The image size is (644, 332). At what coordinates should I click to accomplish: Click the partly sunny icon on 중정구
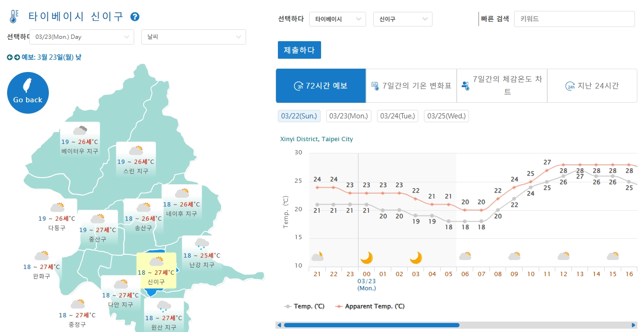coord(79,303)
